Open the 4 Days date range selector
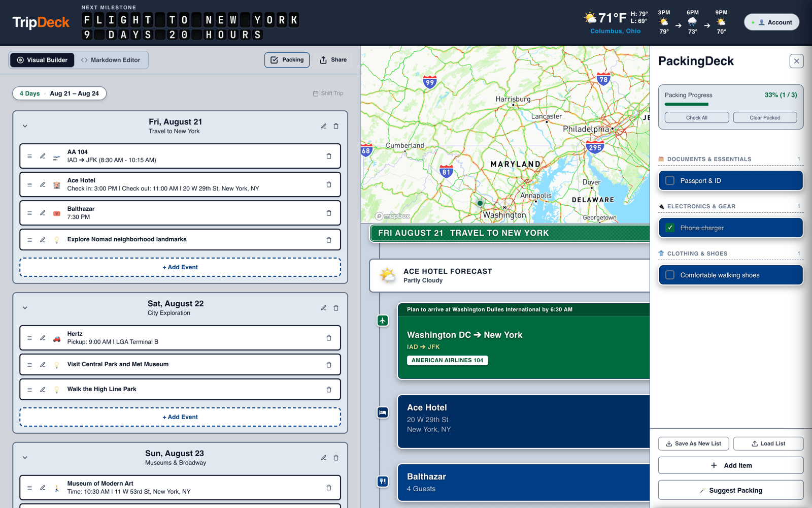The width and height of the screenshot is (812, 508). coord(59,93)
